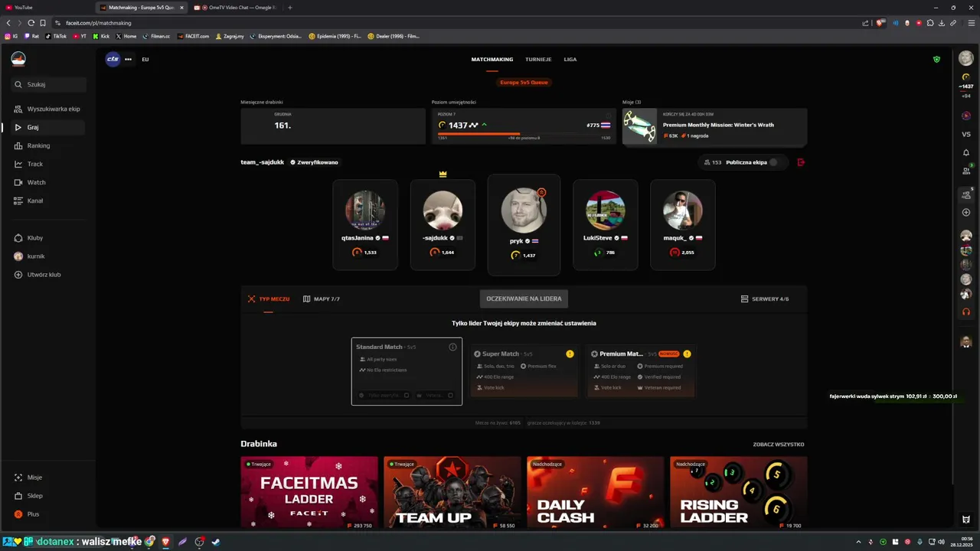This screenshot has width=980, height=551.
Task: Open the TEAM UP ladder card
Action: point(452,494)
